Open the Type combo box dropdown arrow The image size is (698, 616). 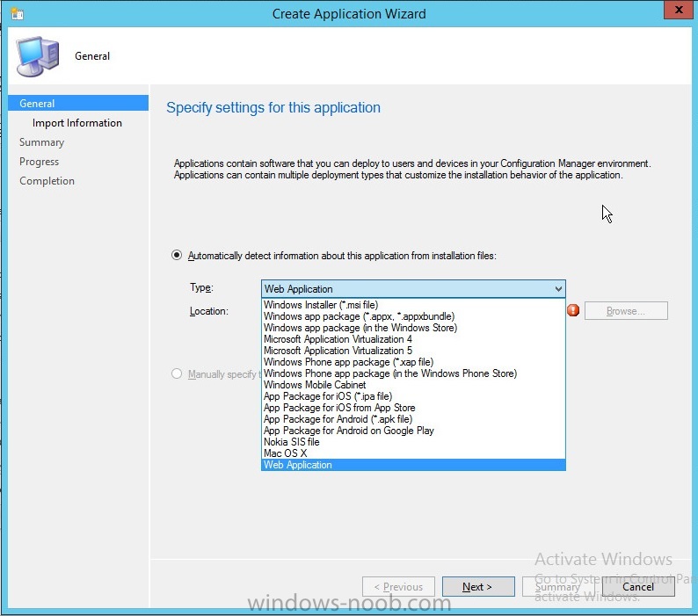(x=558, y=289)
